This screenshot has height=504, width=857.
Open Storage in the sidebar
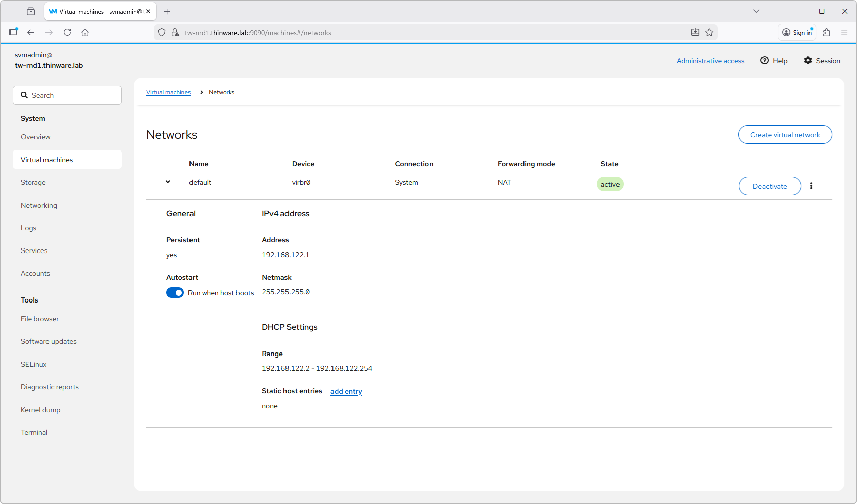pos(67,182)
